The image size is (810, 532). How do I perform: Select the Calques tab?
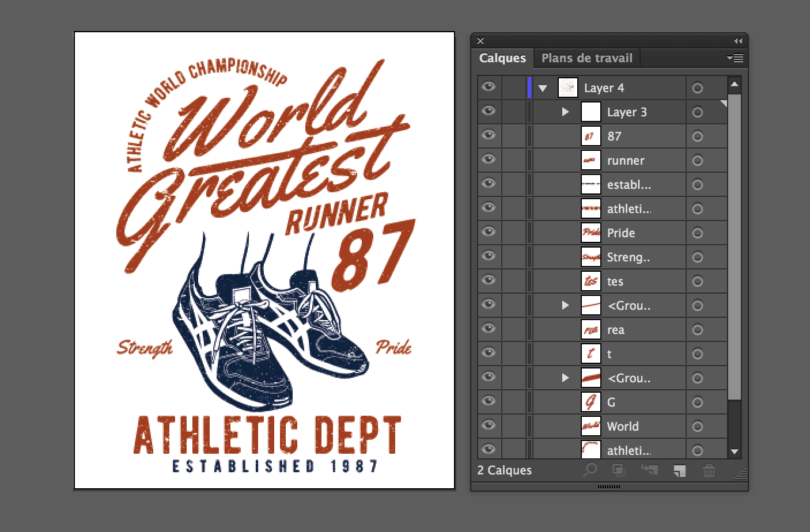click(x=502, y=58)
